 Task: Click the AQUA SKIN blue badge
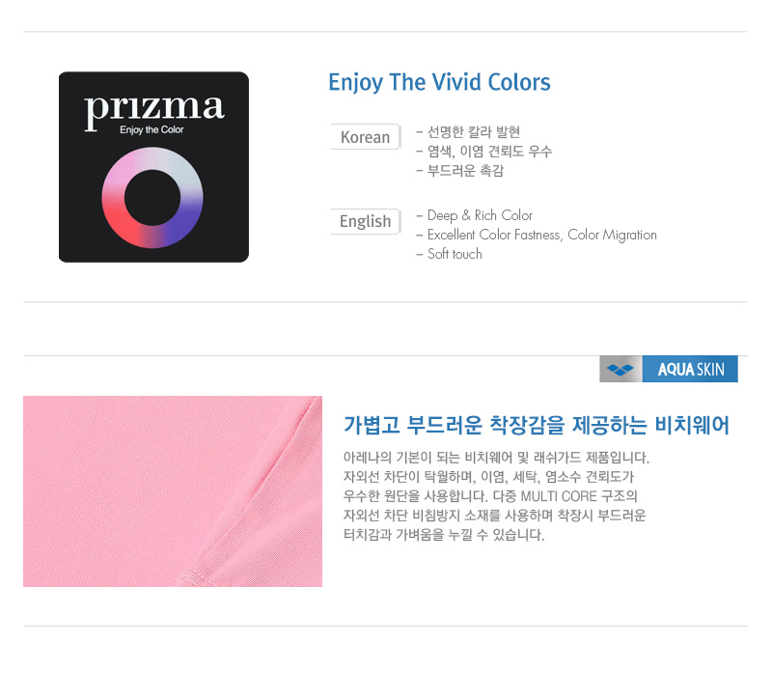coord(690,369)
